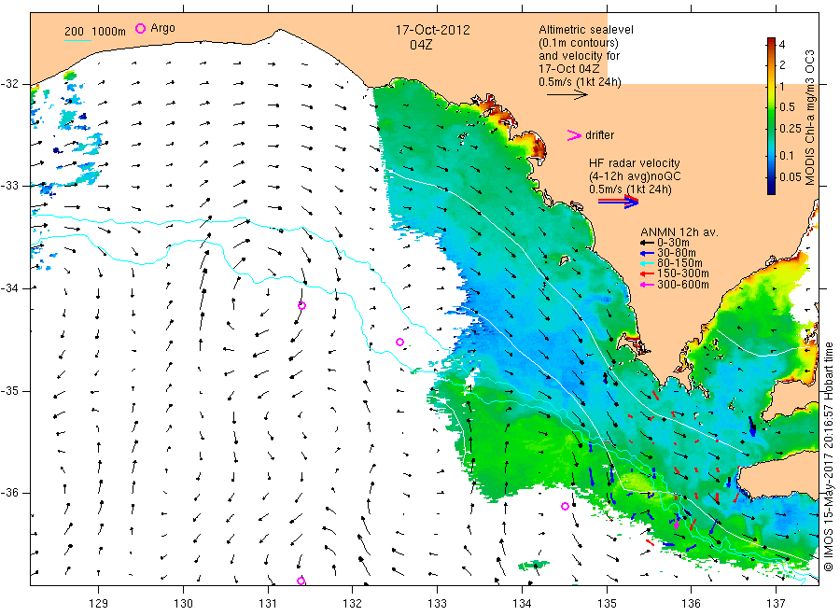Click the Argo float marker near 131.4, -34.2
Image resolution: width=840 pixels, height=616 pixels.
[x=301, y=306]
